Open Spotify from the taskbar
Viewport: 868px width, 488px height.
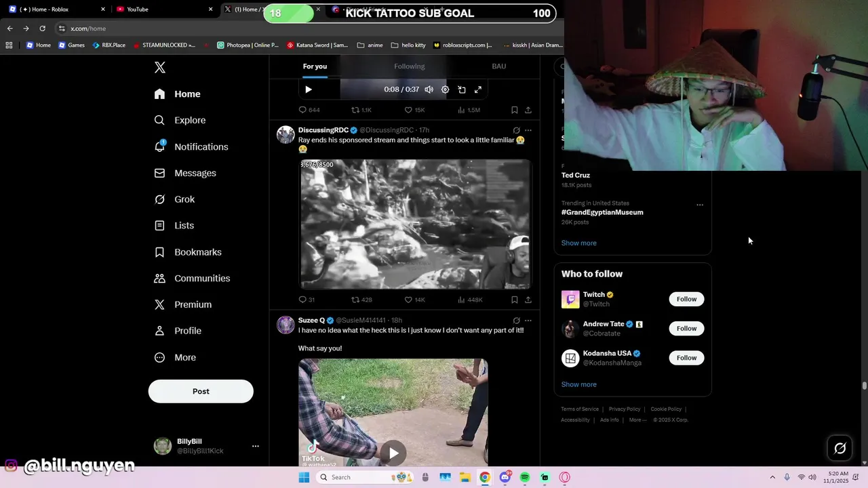(x=525, y=477)
